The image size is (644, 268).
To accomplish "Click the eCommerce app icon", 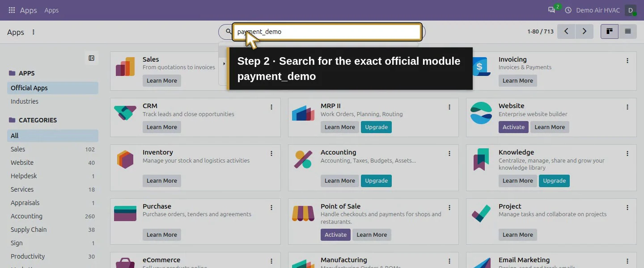I will [x=125, y=263].
